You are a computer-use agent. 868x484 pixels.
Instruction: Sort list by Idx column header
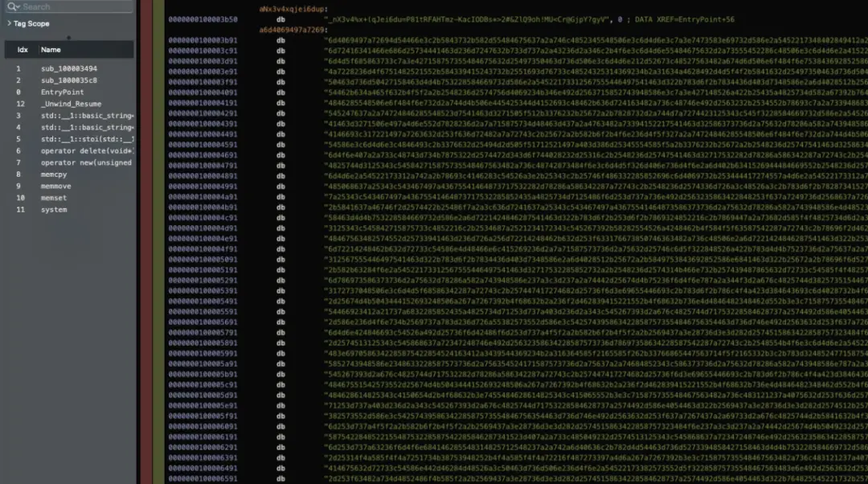[23, 50]
